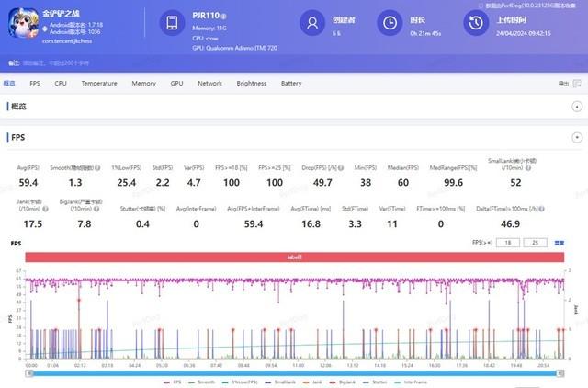Click the FPS threshold field showing 18
Viewport: 588px width, 388px height.
click(x=507, y=242)
